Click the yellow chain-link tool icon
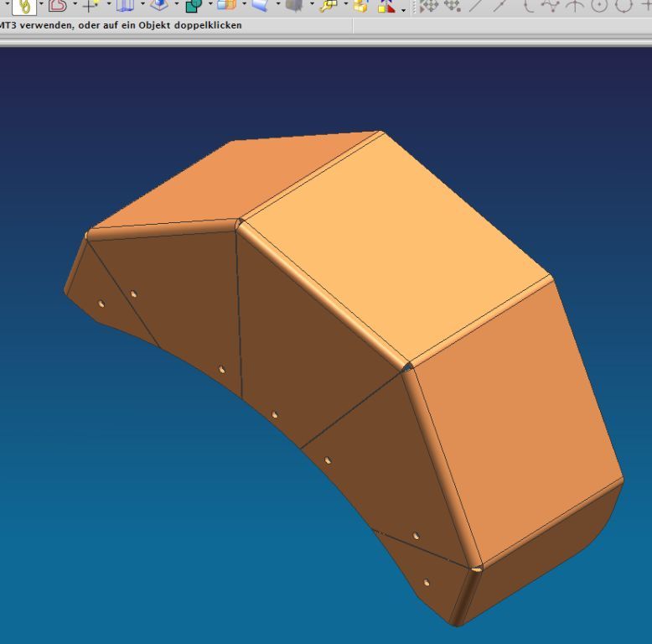This screenshot has width=652, height=644. (x=24, y=6)
